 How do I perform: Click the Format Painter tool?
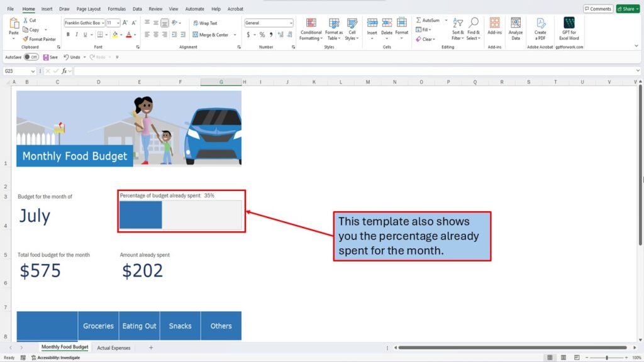coord(39,39)
